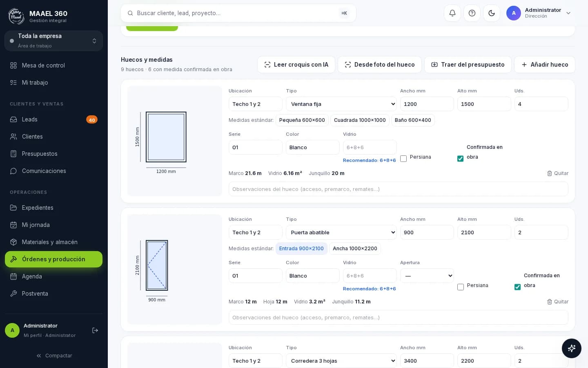This screenshot has height=368, width=588.
Task: Click the Mi trabajo list icon
Action: click(x=13, y=83)
